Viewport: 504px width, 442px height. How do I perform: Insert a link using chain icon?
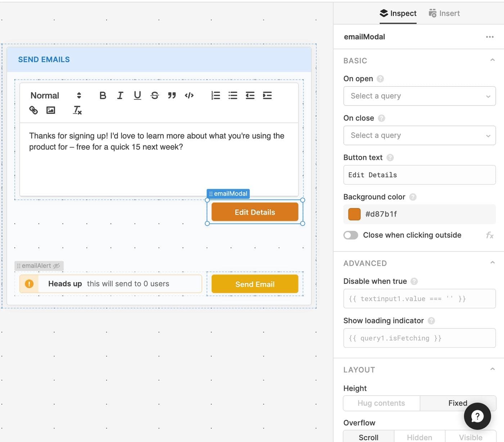(33, 110)
